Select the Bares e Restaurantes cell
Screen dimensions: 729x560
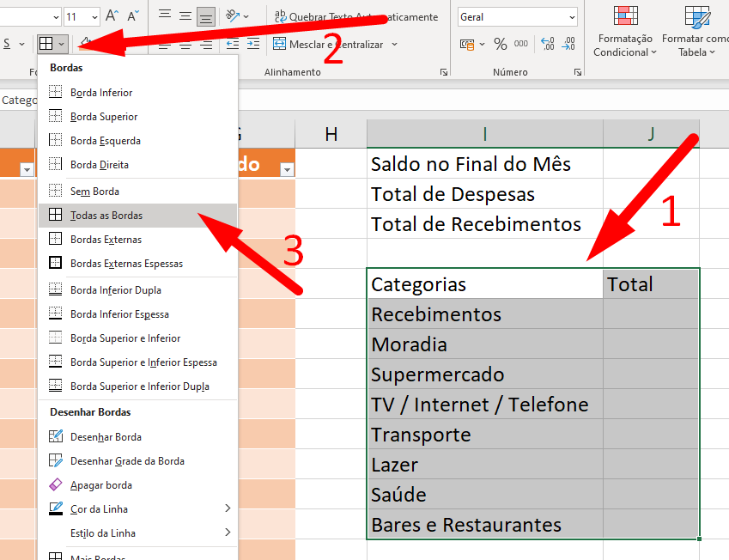(x=485, y=525)
